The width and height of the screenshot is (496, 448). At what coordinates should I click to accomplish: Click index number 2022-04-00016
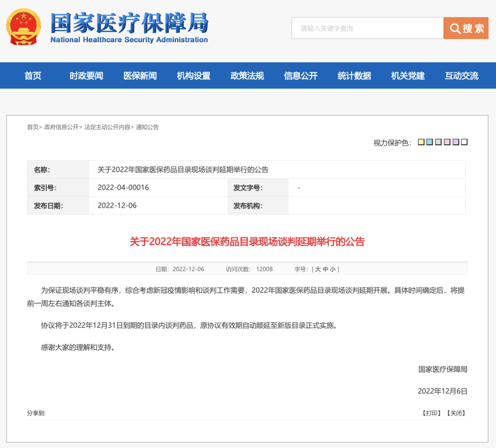coord(124,187)
